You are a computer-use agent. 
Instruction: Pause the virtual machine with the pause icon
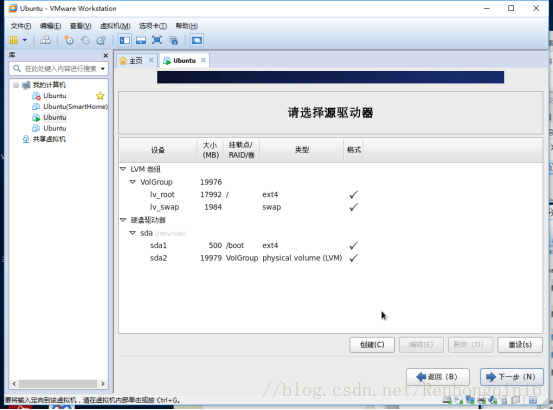[x=13, y=40]
